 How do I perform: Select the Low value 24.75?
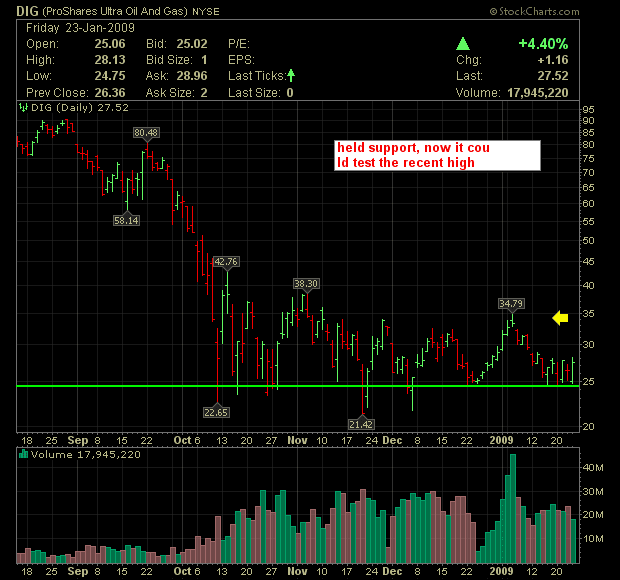(x=110, y=76)
